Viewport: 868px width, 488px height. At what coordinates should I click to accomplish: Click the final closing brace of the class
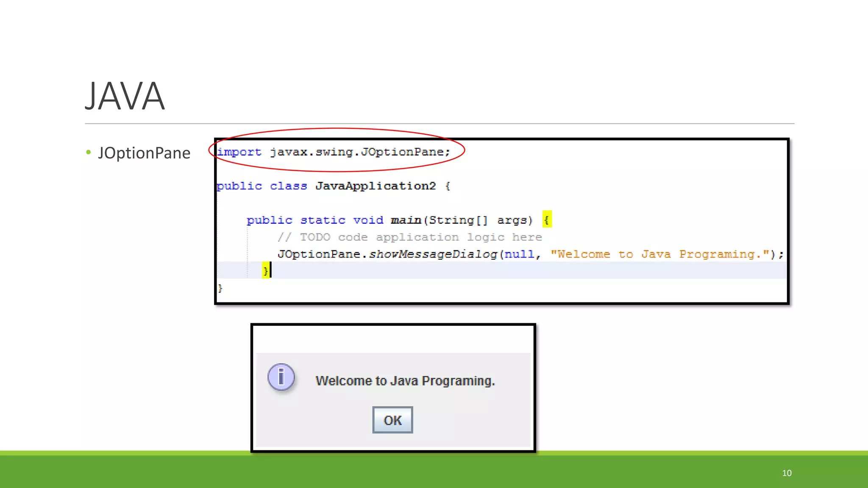click(220, 288)
